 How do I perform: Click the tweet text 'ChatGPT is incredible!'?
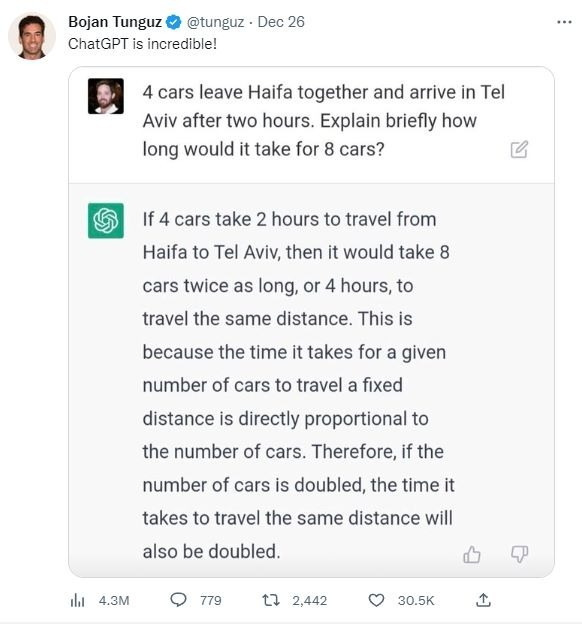(x=143, y=44)
